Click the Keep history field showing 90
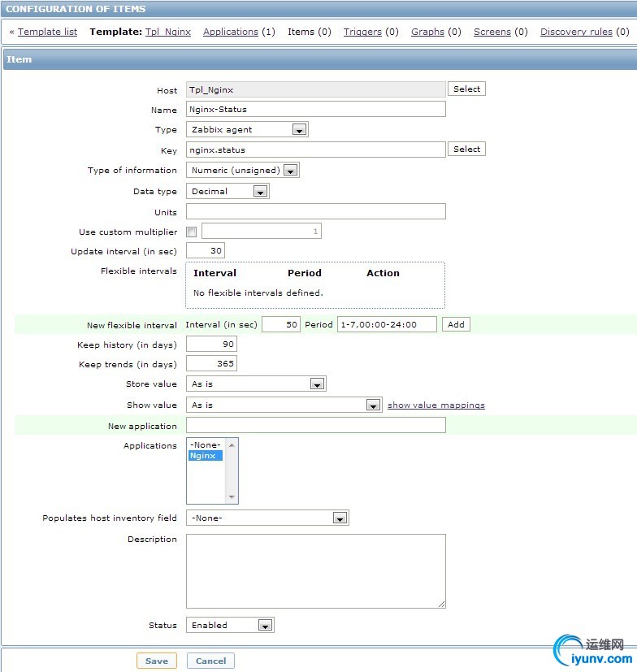Screen dimensions: 637x672 pos(211,345)
